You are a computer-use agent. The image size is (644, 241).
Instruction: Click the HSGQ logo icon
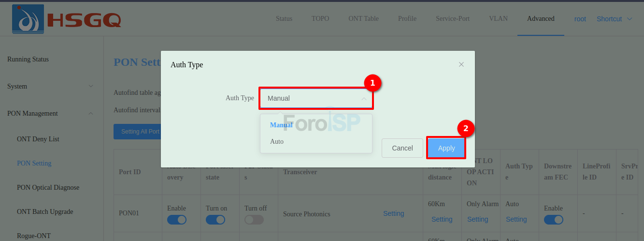pyautogui.click(x=28, y=19)
